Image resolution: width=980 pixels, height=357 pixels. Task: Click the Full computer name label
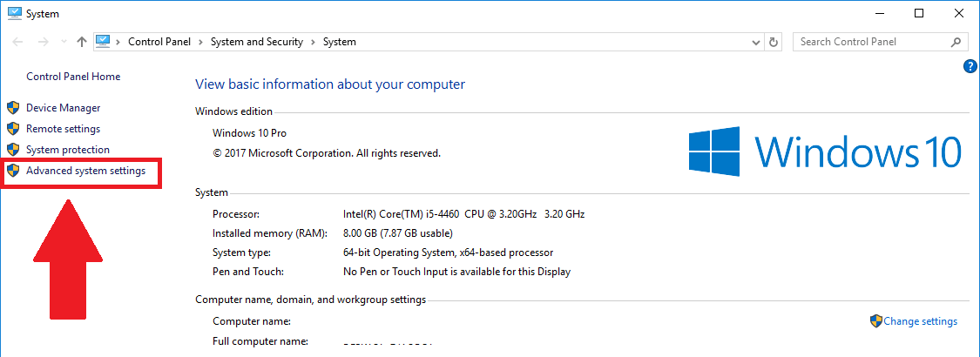(x=260, y=341)
